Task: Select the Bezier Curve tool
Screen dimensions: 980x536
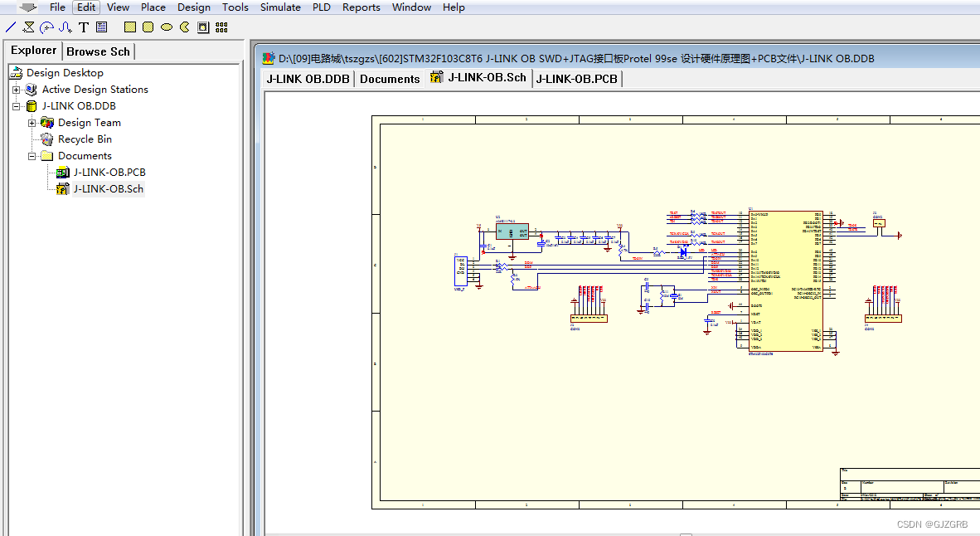Action: pos(65,27)
